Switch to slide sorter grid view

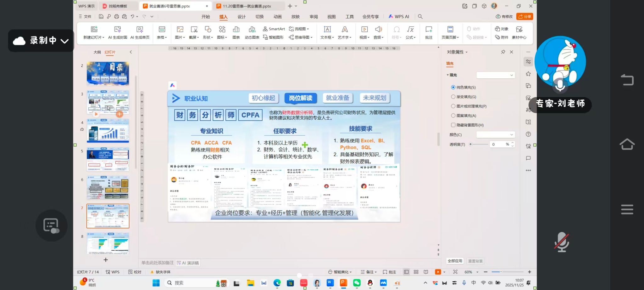pos(416,272)
